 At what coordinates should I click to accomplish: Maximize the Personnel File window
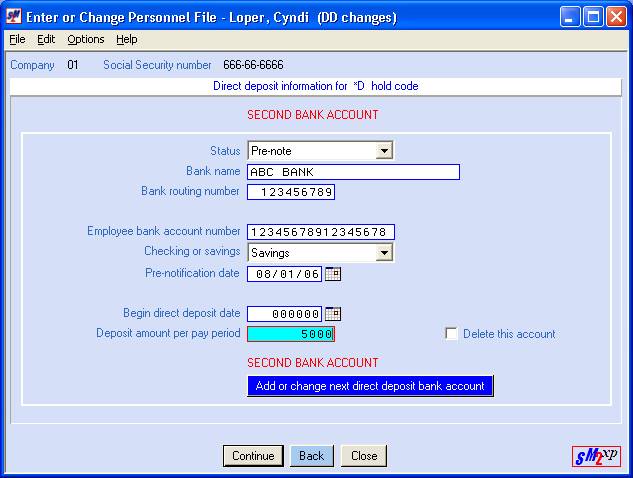point(592,17)
